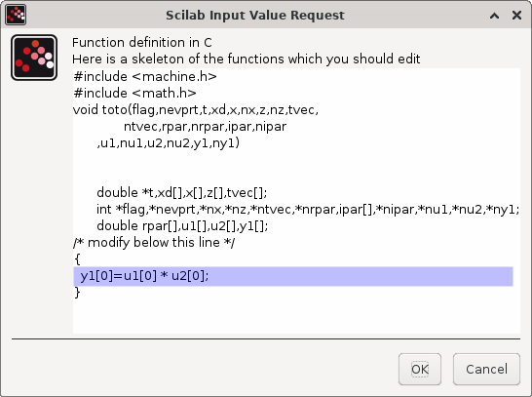
Task: Click the OK button
Action: click(x=420, y=369)
